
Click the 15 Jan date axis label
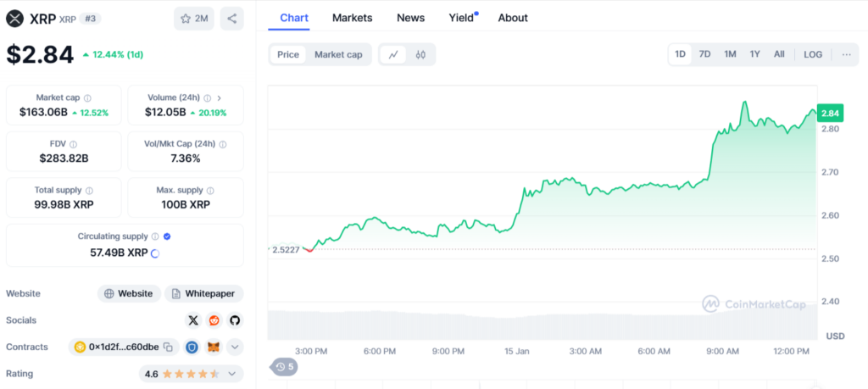point(515,351)
